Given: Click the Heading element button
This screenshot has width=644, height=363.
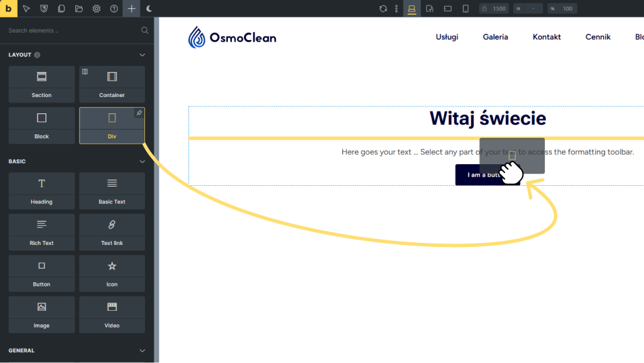Looking at the screenshot, I should coord(41,189).
